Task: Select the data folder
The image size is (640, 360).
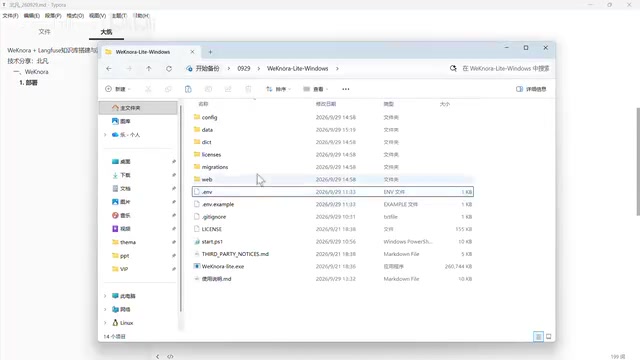Action: (332, 130)
